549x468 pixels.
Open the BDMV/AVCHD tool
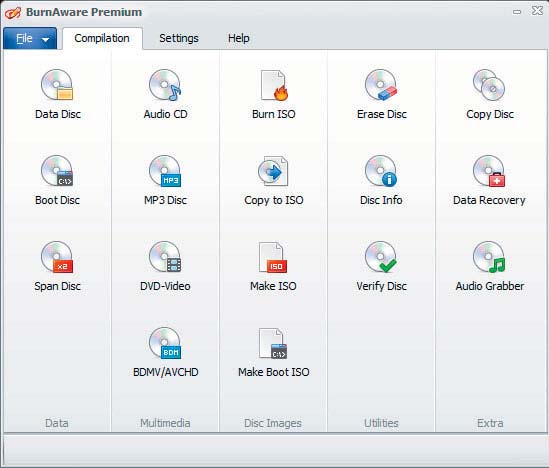(x=165, y=353)
